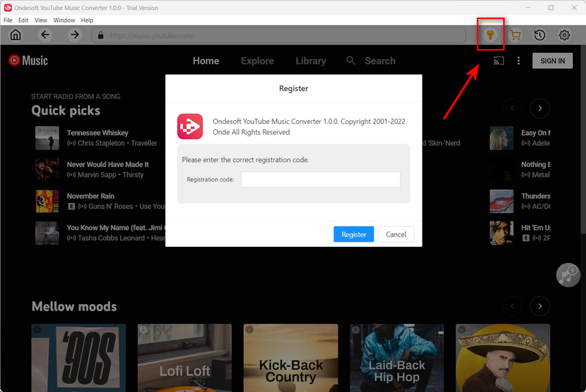Open registration via the key icon
Image resolution: width=586 pixels, height=392 pixels.
point(490,35)
